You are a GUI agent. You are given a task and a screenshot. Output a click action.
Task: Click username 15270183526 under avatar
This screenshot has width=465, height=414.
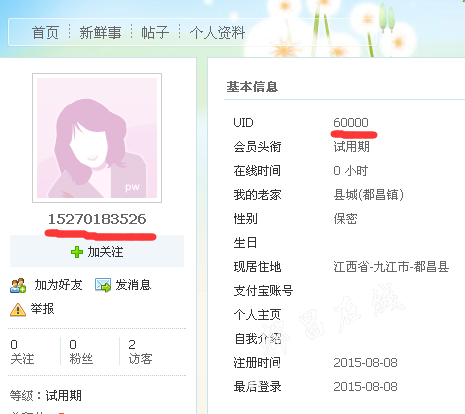(x=97, y=219)
